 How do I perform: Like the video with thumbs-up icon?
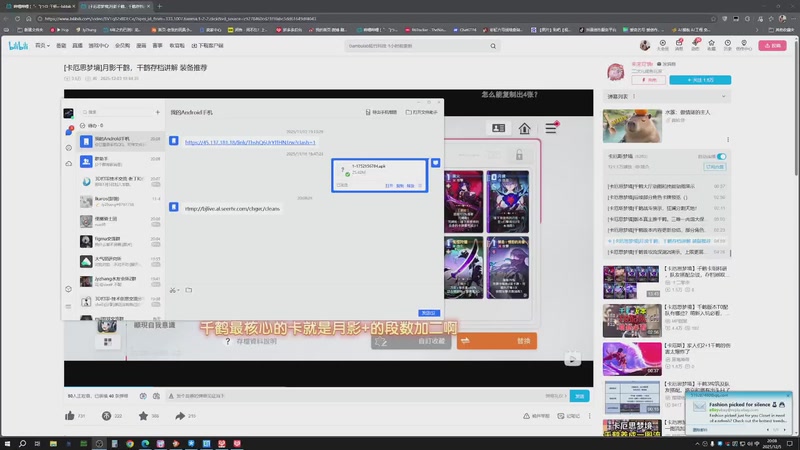pyautogui.click(x=70, y=416)
